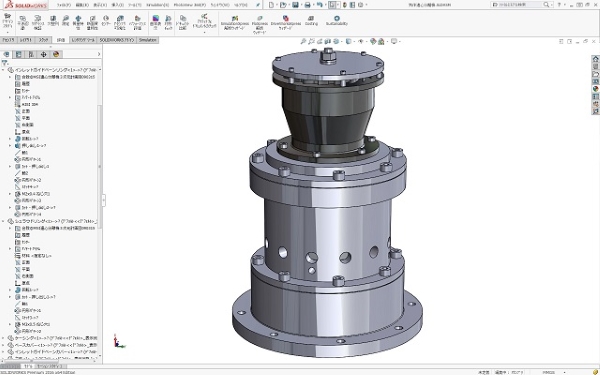
Task: Toggle the pushpin to keep menu visible
Action: pyautogui.click(x=258, y=5)
